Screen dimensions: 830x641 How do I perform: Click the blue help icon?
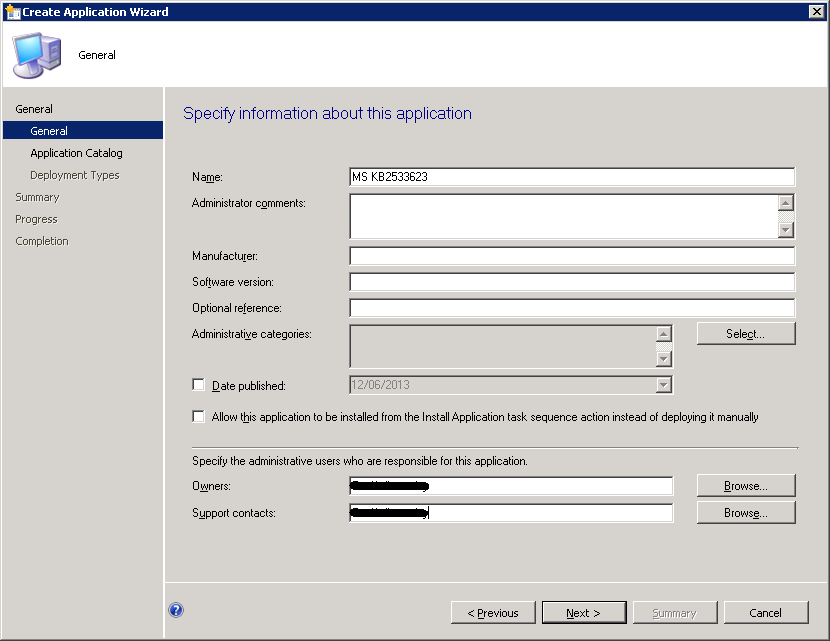pyautogui.click(x=176, y=611)
